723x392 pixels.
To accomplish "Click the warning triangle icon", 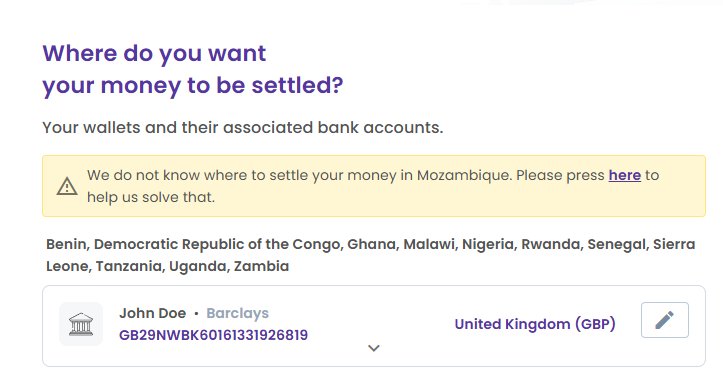I will (x=67, y=186).
